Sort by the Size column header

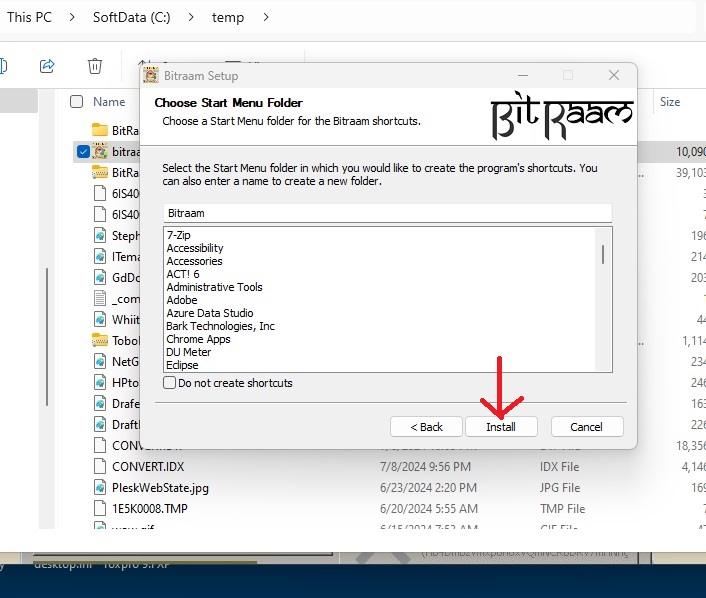(670, 102)
